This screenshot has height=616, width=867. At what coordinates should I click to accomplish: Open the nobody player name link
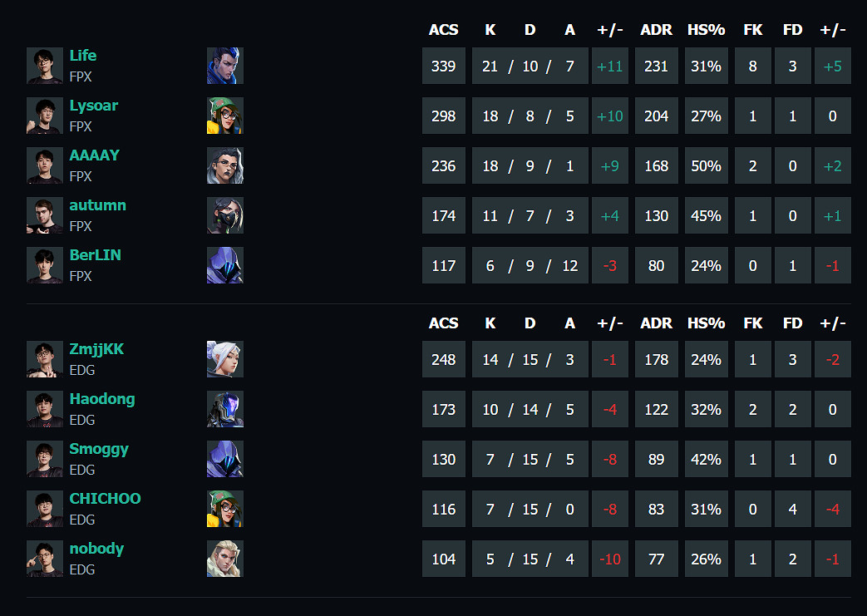click(96, 549)
